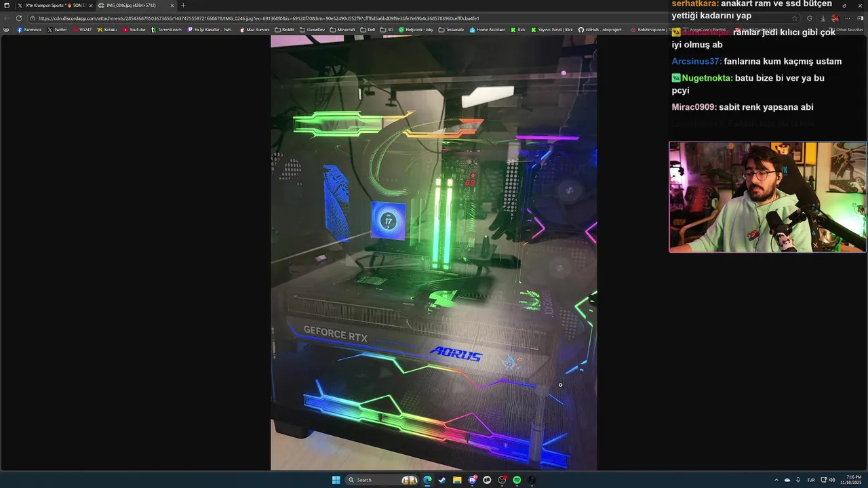
Task: Open Steam from the taskbar
Action: pyautogui.click(x=442, y=480)
